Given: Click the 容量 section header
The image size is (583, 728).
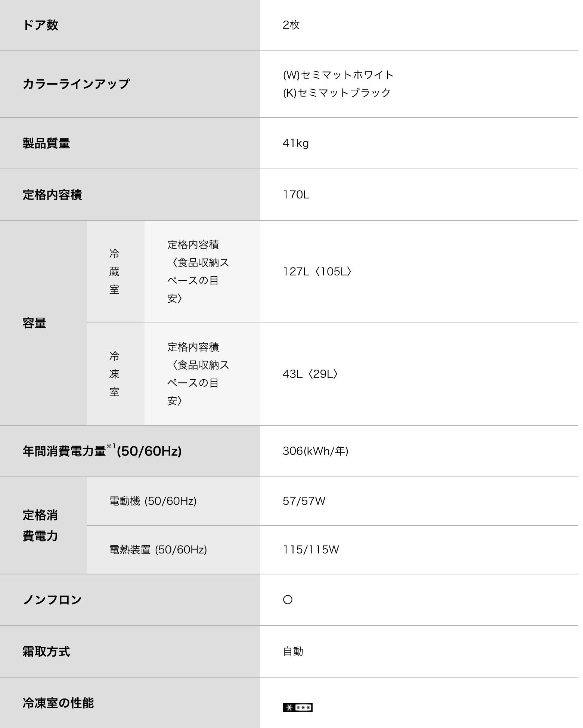Looking at the screenshot, I should click(34, 323).
